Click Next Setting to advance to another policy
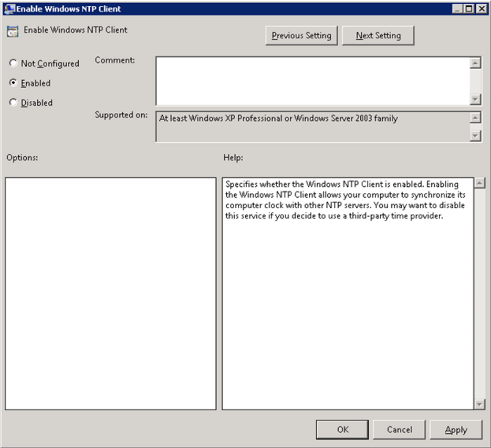491x448 pixels. pos(378,35)
